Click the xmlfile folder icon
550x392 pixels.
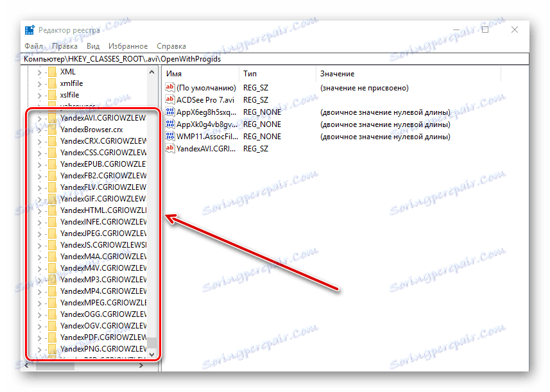pos(52,83)
